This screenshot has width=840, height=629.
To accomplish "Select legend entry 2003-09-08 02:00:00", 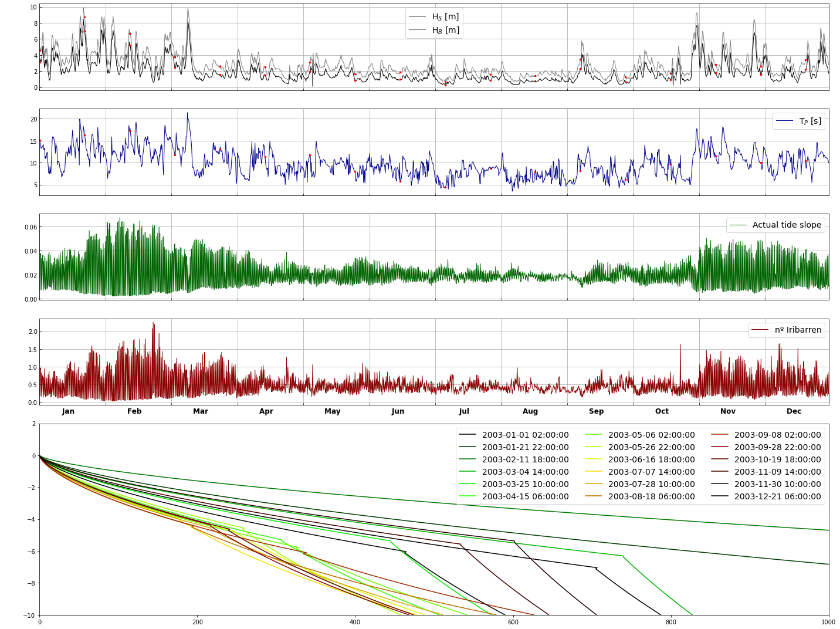I will pos(777,435).
